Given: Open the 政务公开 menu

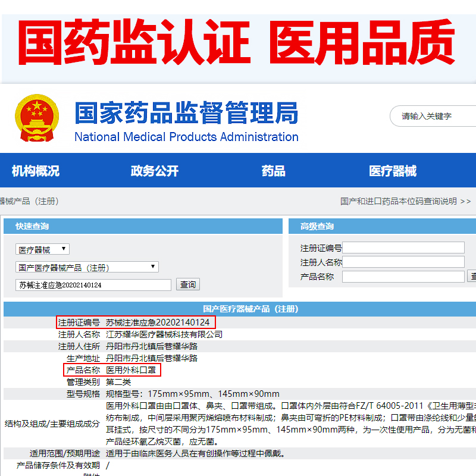Looking at the screenshot, I should (155, 171).
